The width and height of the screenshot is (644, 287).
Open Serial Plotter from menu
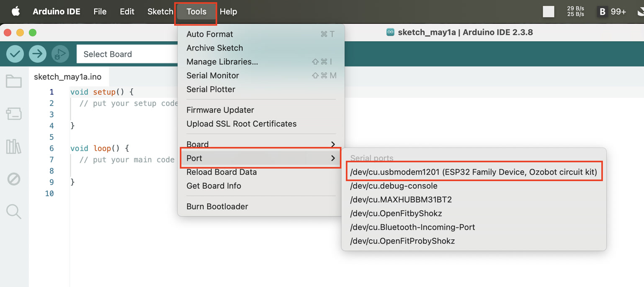tap(261, 90)
